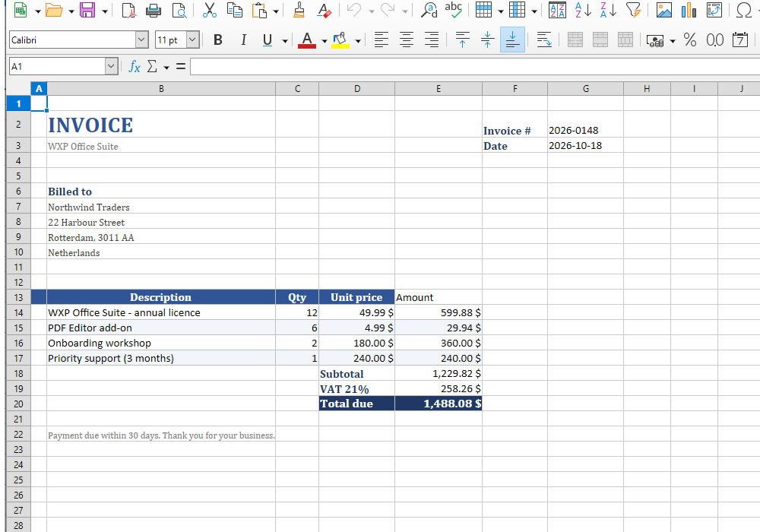Insert an image
The image size is (760, 532).
coord(664,10)
